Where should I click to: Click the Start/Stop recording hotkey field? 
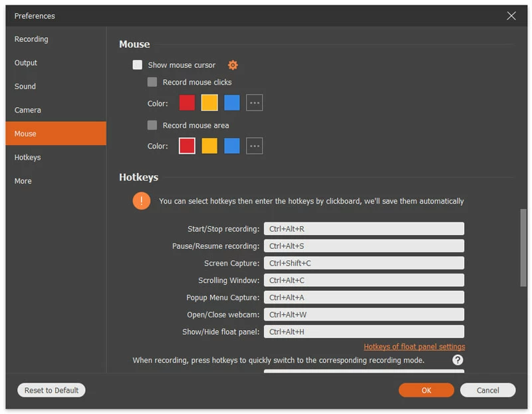(x=364, y=228)
